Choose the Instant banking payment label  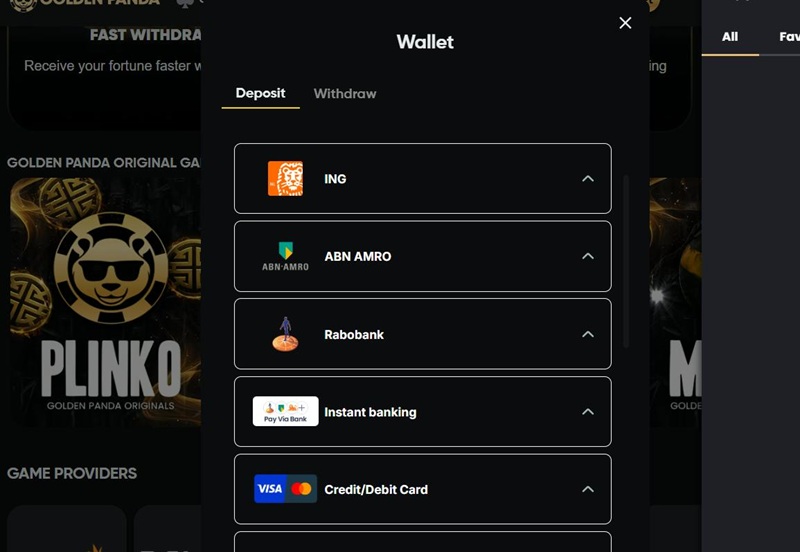370,412
